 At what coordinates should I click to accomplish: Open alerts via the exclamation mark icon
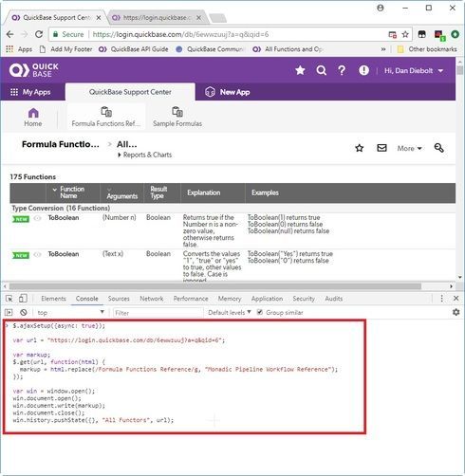[363, 70]
